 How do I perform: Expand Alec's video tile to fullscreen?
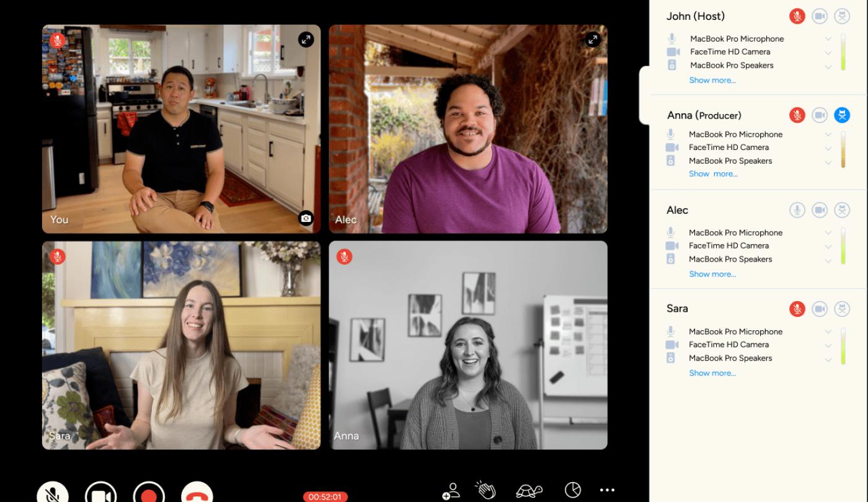click(x=593, y=40)
